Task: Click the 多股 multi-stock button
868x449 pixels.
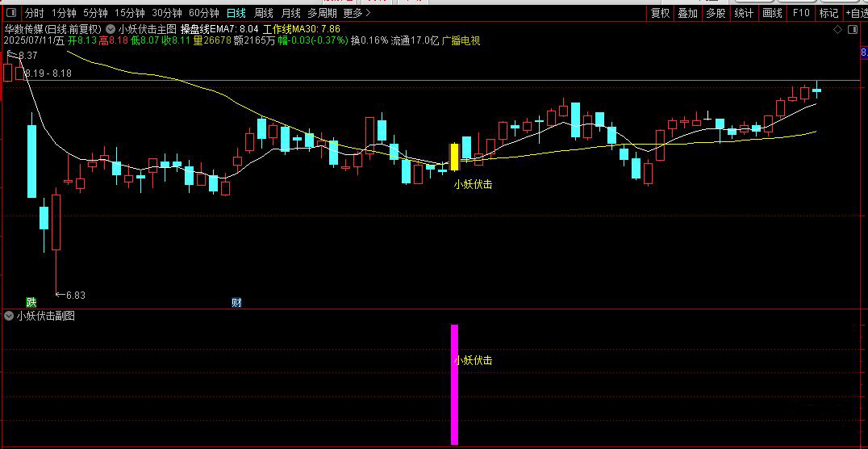Action: [x=716, y=13]
